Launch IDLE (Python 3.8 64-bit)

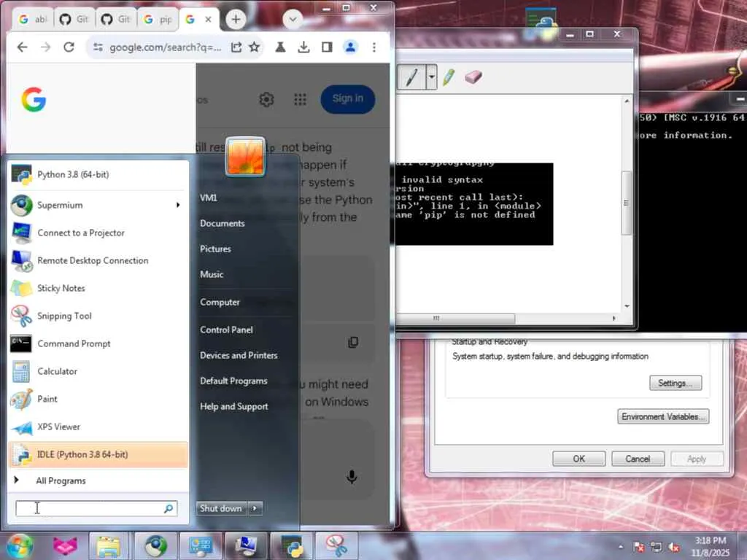coord(98,454)
